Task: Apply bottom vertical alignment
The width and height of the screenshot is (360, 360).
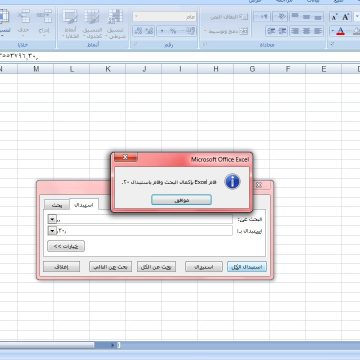Action: pyautogui.click(x=318, y=16)
